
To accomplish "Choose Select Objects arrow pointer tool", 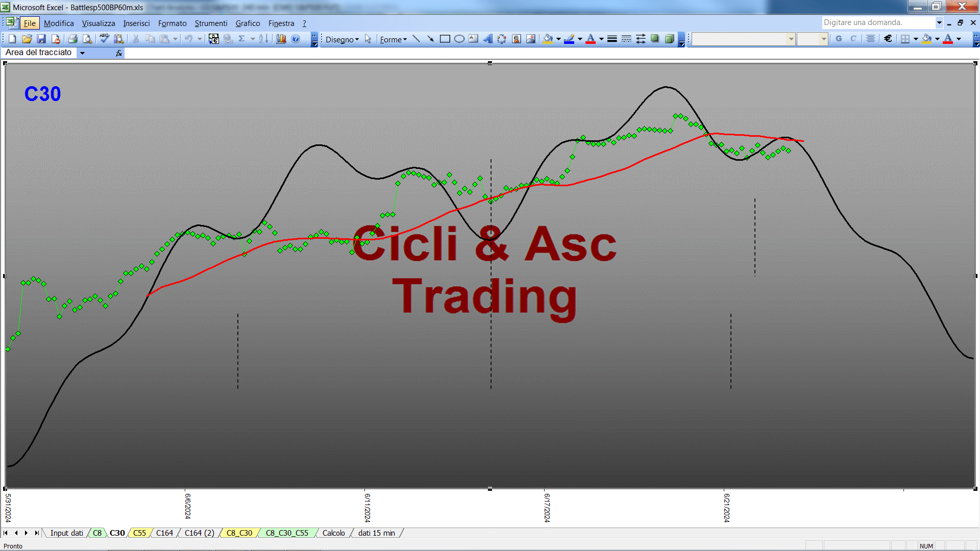I will pyautogui.click(x=368, y=39).
